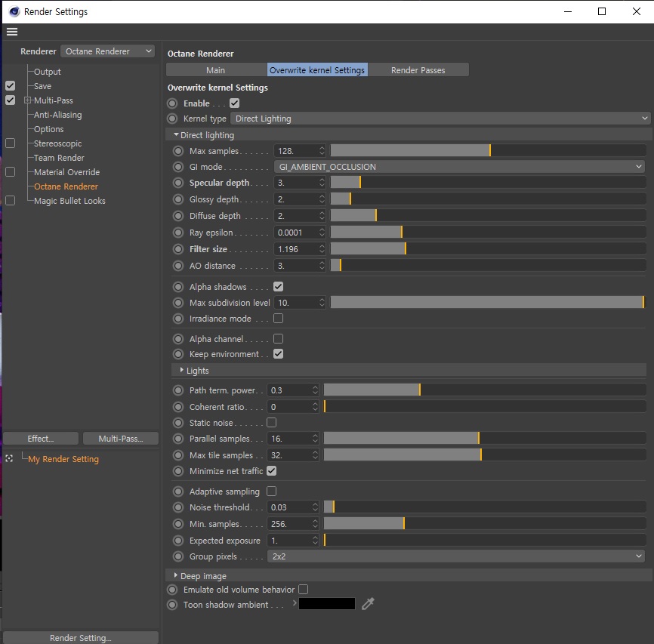Click the Effect... button

pos(41,439)
